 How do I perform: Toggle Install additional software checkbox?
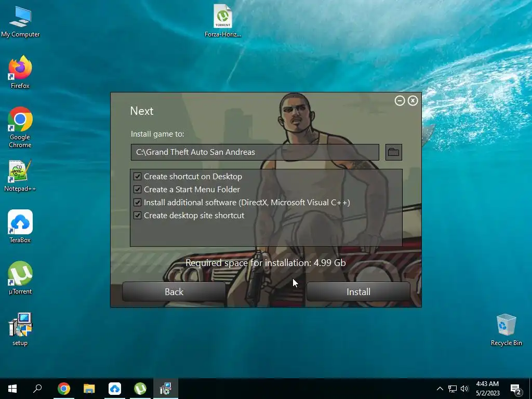(137, 202)
